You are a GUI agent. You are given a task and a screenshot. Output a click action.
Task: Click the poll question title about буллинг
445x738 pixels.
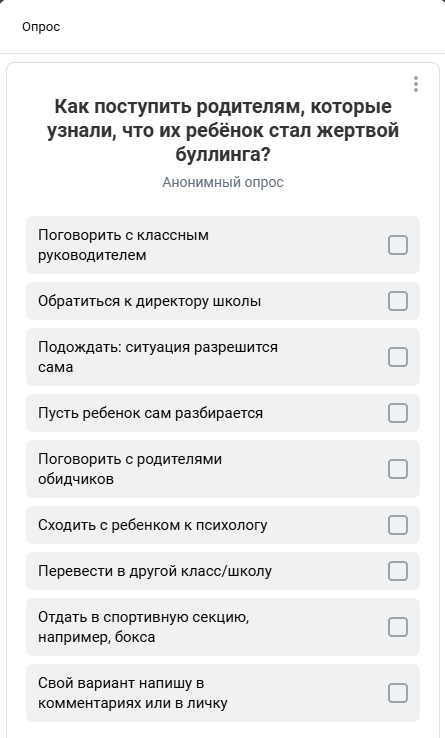[223, 130]
